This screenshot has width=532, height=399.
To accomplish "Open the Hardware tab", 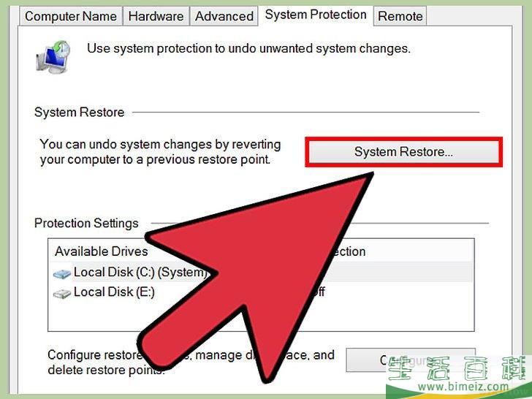I will pyautogui.click(x=155, y=16).
